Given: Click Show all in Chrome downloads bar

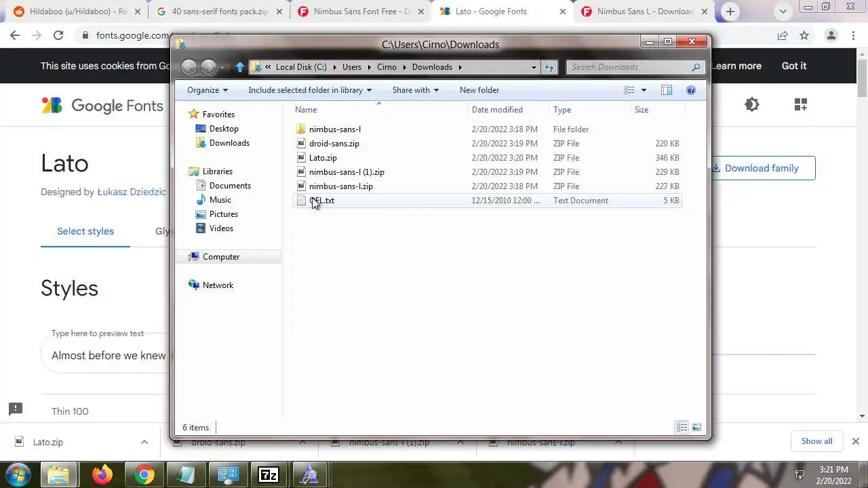Looking at the screenshot, I should tap(816, 441).
